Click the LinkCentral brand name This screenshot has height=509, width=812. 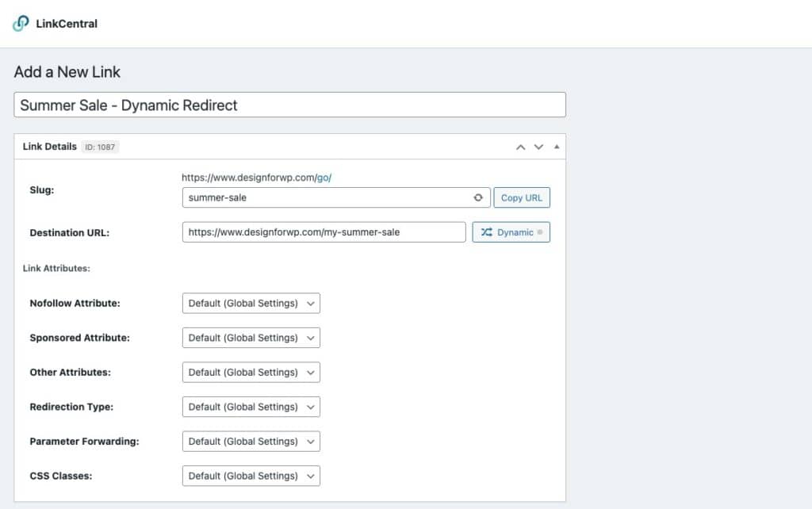[x=67, y=24]
